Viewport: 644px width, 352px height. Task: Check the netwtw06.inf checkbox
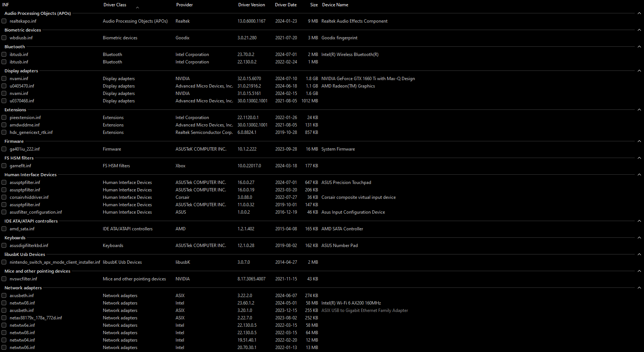tap(4, 348)
